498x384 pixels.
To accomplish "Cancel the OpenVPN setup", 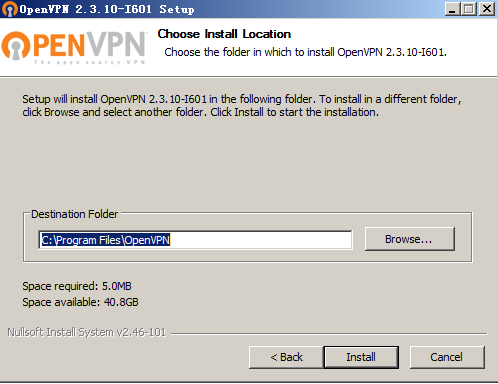I will (447, 357).
